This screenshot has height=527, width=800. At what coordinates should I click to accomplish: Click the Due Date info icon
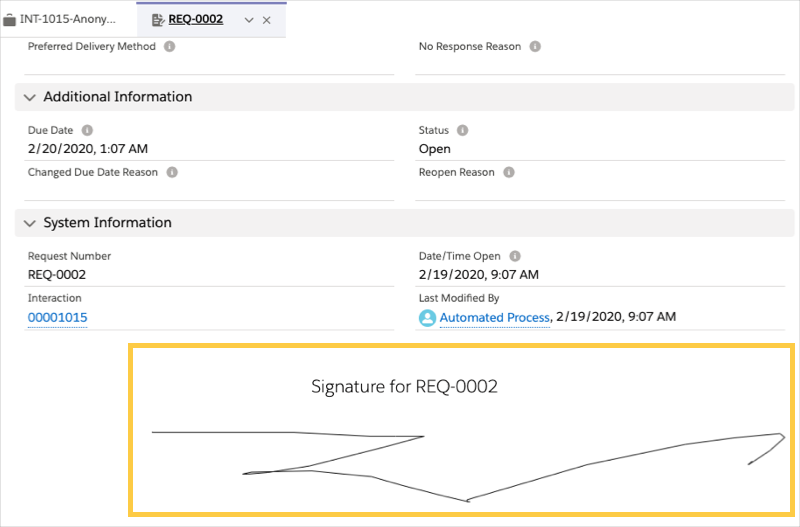pos(87,131)
